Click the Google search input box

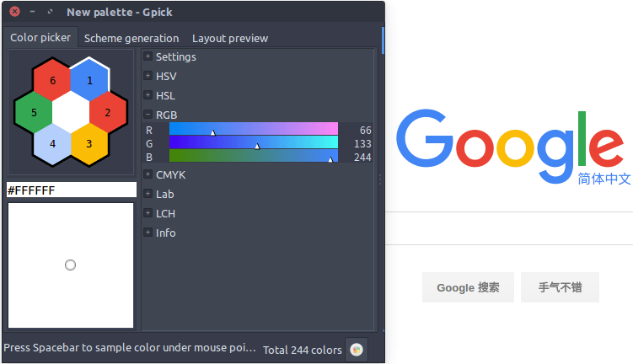coord(509,228)
